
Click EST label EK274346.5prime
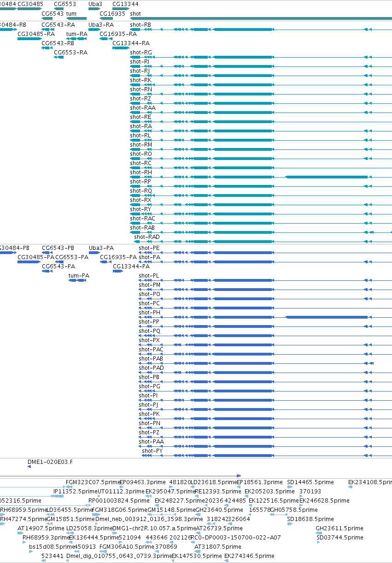coord(249,556)
